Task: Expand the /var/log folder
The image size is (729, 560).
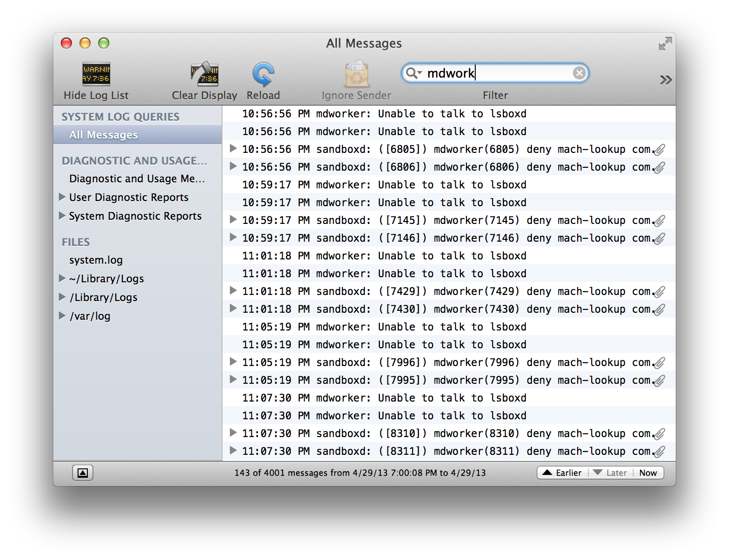Action: coord(62,316)
